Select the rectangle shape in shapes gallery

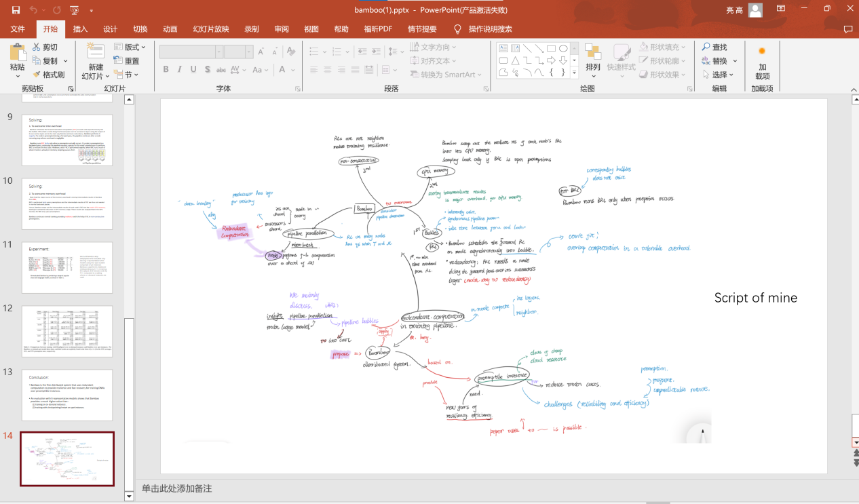[551, 48]
